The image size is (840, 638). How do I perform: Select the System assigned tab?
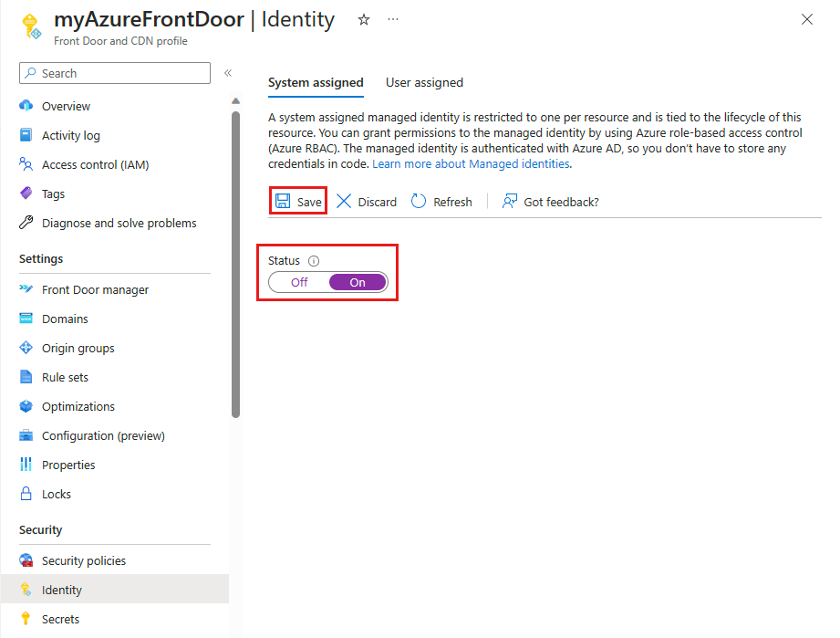click(x=316, y=82)
